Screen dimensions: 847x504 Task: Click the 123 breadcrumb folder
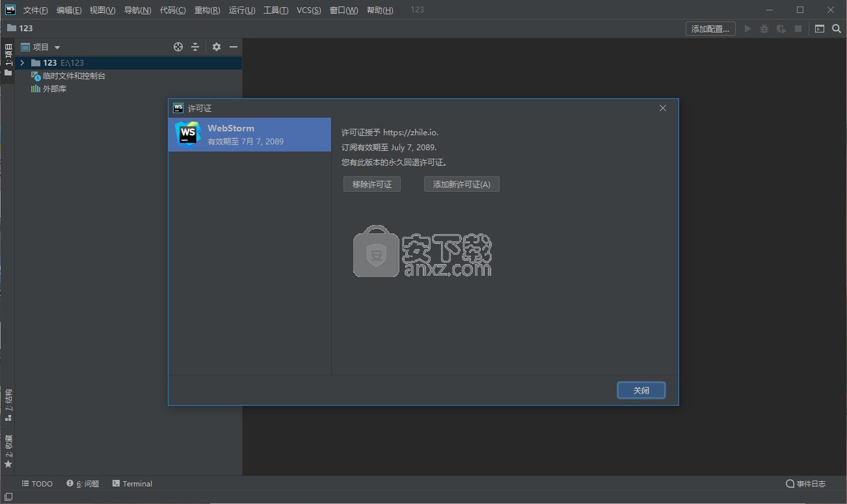20,28
